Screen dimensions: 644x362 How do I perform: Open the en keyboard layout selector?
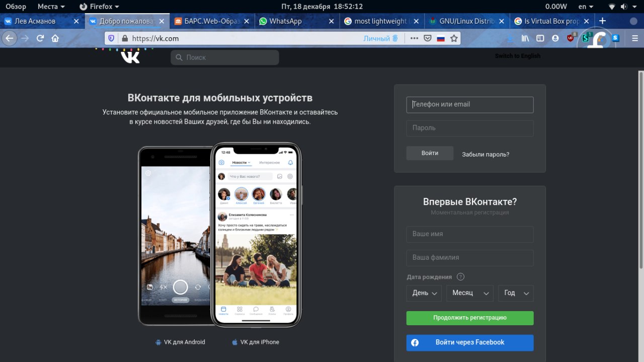click(586, 7)
